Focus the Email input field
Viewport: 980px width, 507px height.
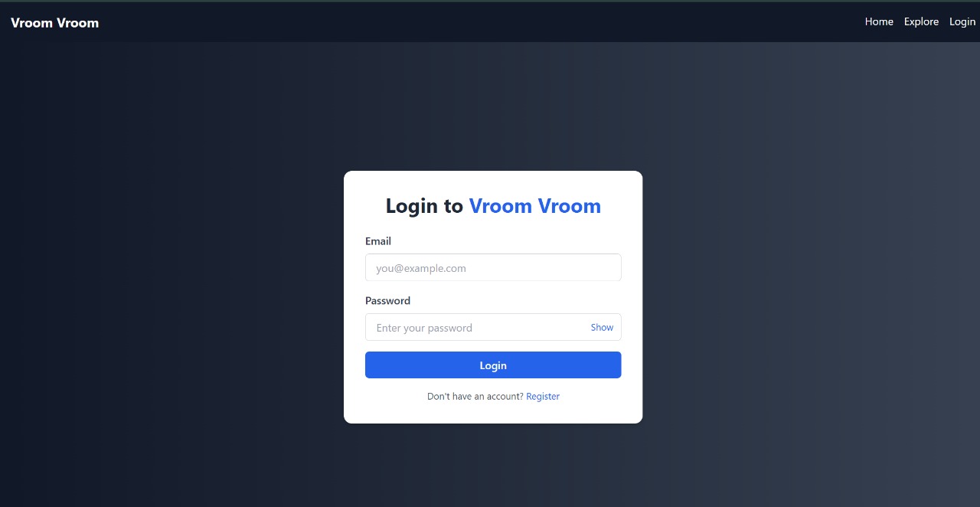(x=493, y=267)
